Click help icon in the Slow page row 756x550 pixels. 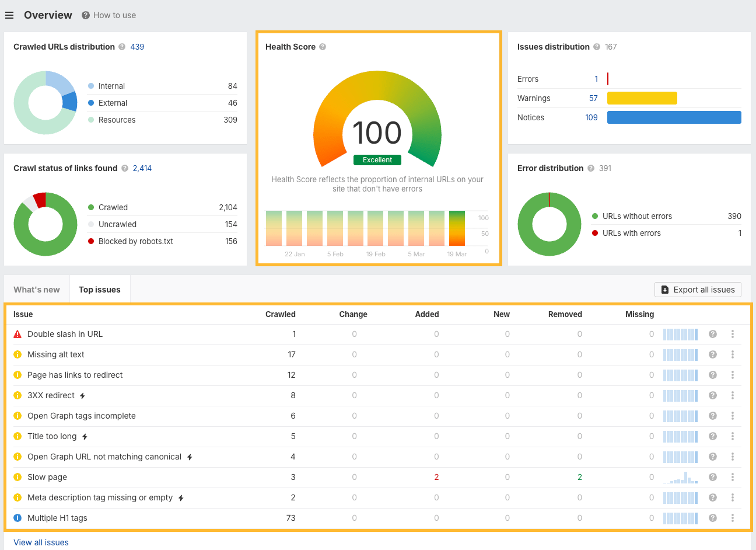click(712, 477)
